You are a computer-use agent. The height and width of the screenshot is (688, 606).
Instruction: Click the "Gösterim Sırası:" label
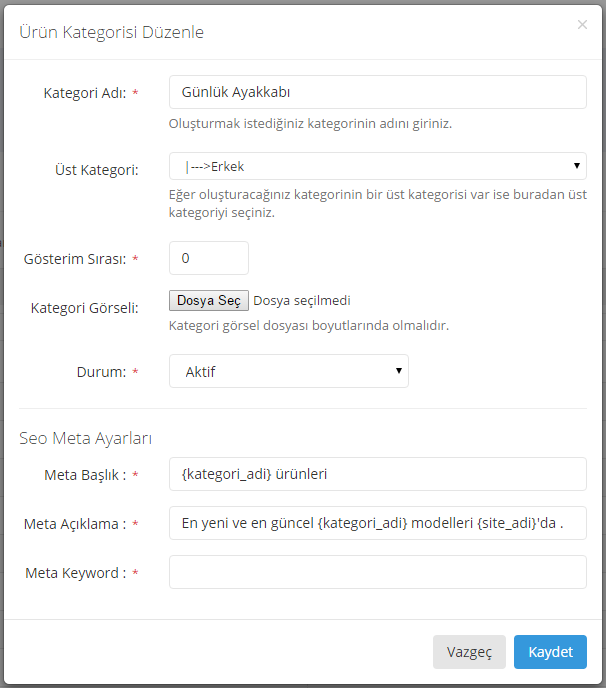[74, 259]
